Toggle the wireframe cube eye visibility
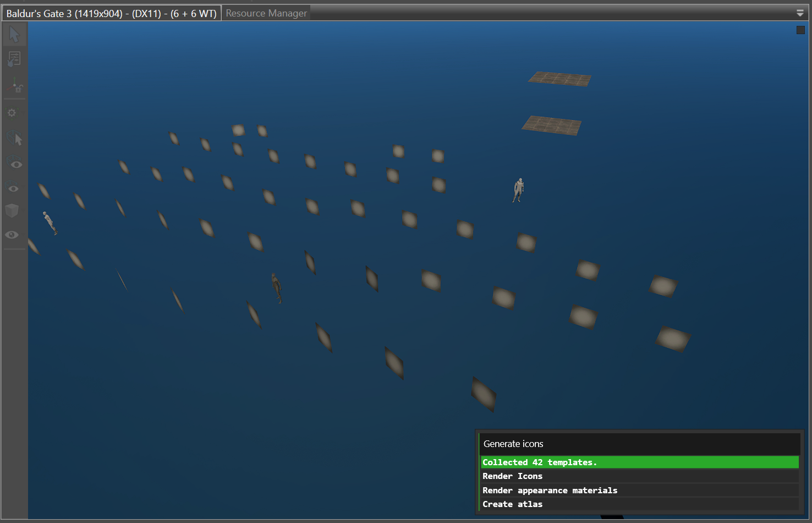812x523 pixels. click(x=14, y=163)
